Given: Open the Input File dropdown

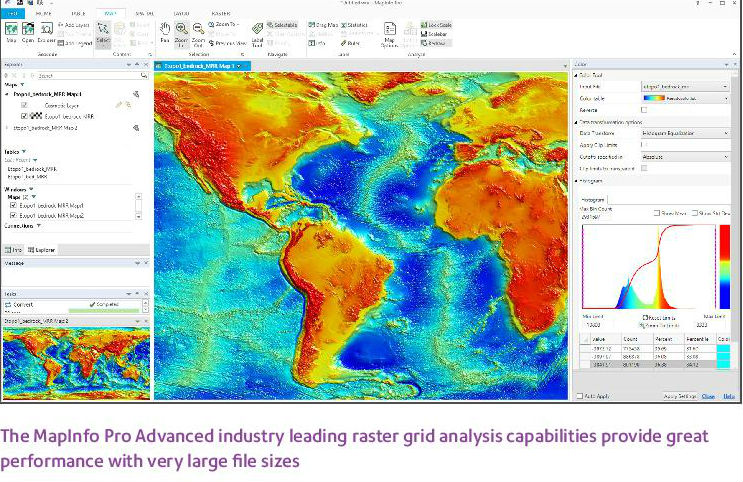Looking at the screenshot, I should 685,87.
